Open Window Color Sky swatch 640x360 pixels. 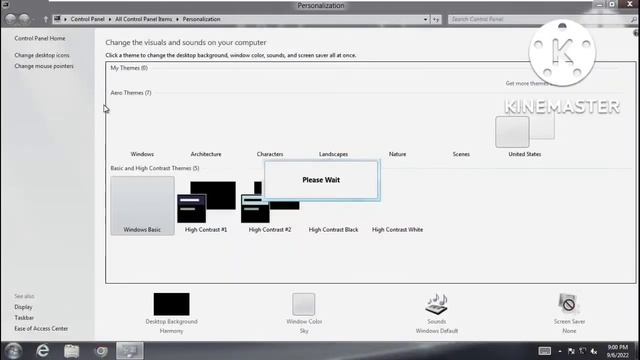coord(304,313)
